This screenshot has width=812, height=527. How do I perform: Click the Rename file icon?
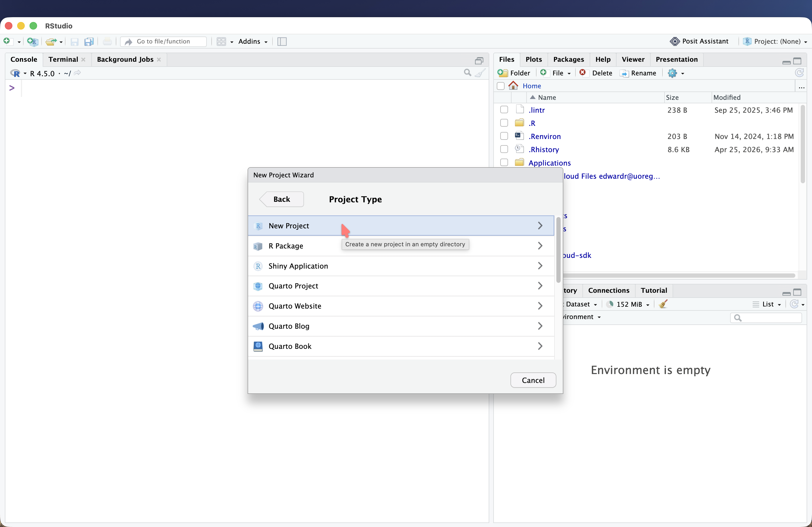point(624,73)
